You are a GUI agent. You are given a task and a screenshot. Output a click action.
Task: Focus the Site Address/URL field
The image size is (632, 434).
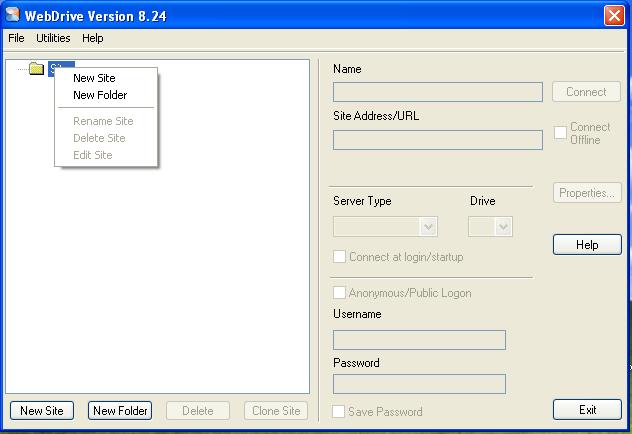coord(438,140)
